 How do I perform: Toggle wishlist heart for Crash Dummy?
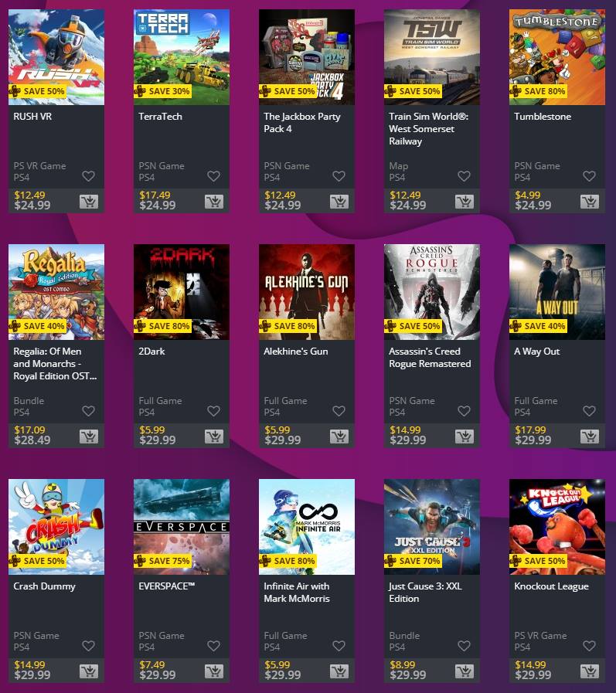click(88, 645)
